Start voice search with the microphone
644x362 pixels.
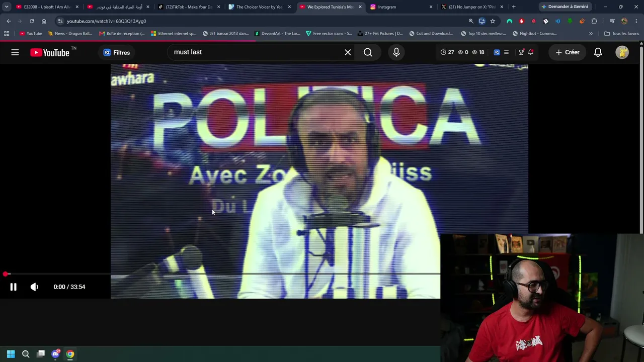coord(396,52)
